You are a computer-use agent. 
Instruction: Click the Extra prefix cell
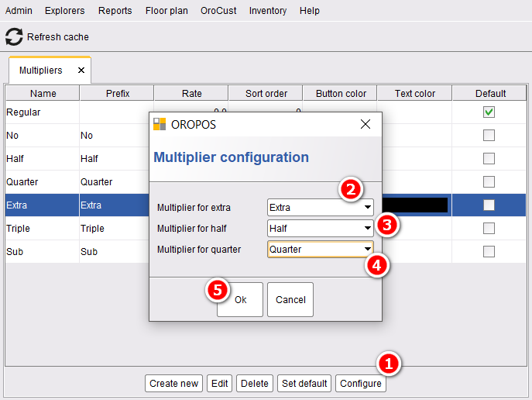[115, 205]
